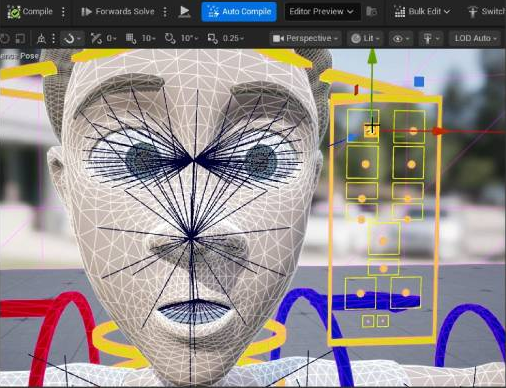Open the Perspective view menu

[x=305, y=38]
